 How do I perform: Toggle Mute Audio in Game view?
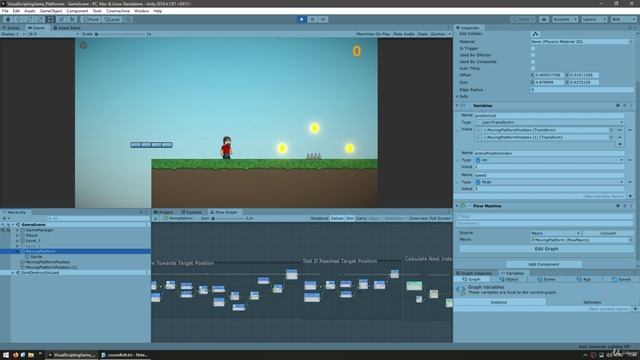click(x=404, y=34)
